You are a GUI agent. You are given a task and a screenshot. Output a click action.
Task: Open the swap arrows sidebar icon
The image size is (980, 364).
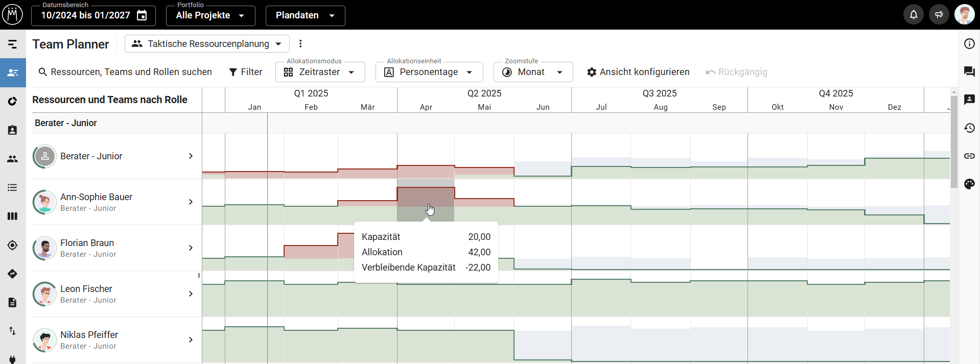[13, 331]
